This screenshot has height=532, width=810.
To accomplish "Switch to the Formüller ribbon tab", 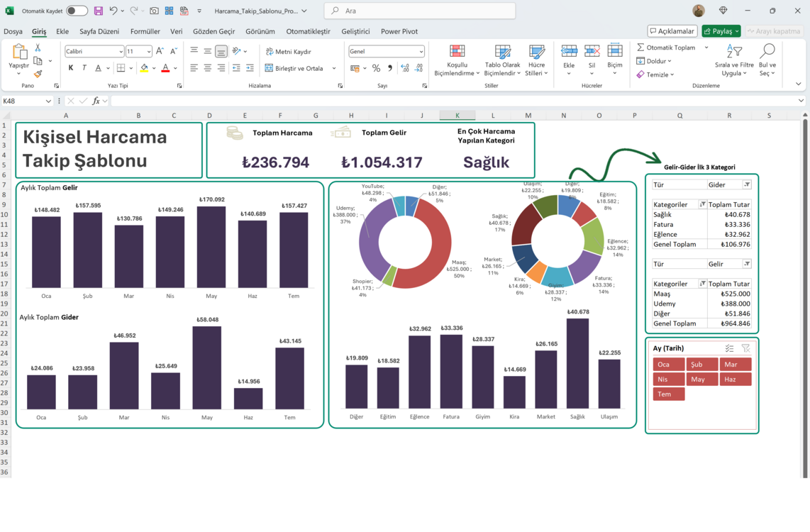I will (145, 31).
